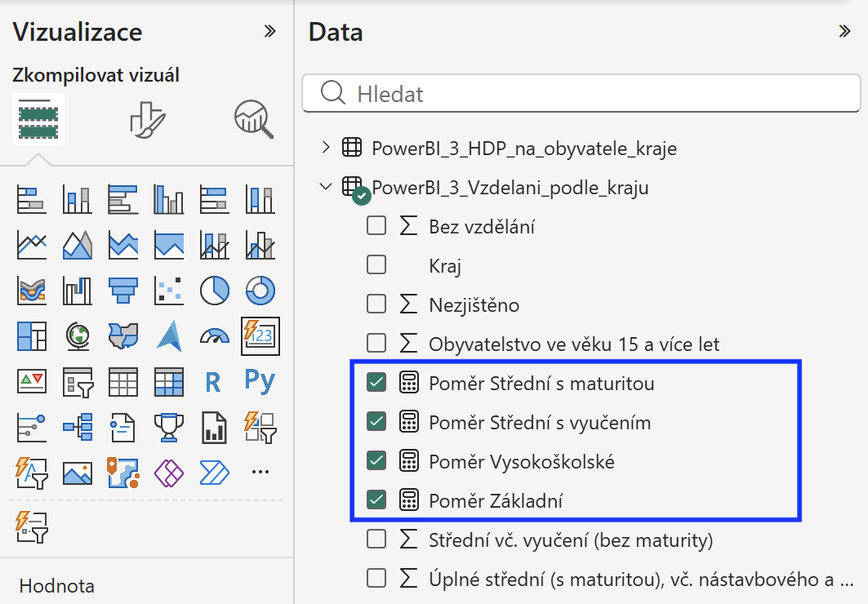
Task: Select the funnel chart visual
Action: tap(123, 291)
